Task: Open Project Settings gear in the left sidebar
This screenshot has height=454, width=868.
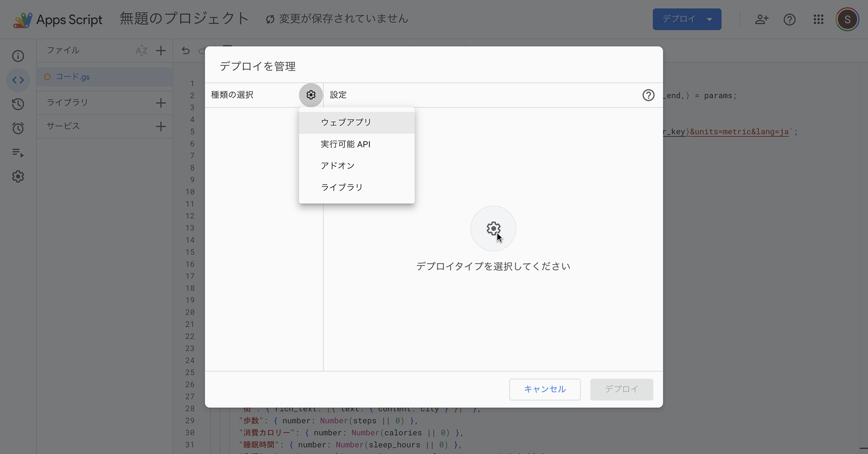Action: click(18, 177)
